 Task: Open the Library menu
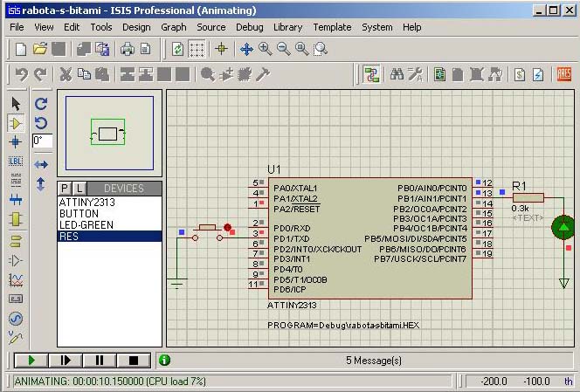click(287, 27)
